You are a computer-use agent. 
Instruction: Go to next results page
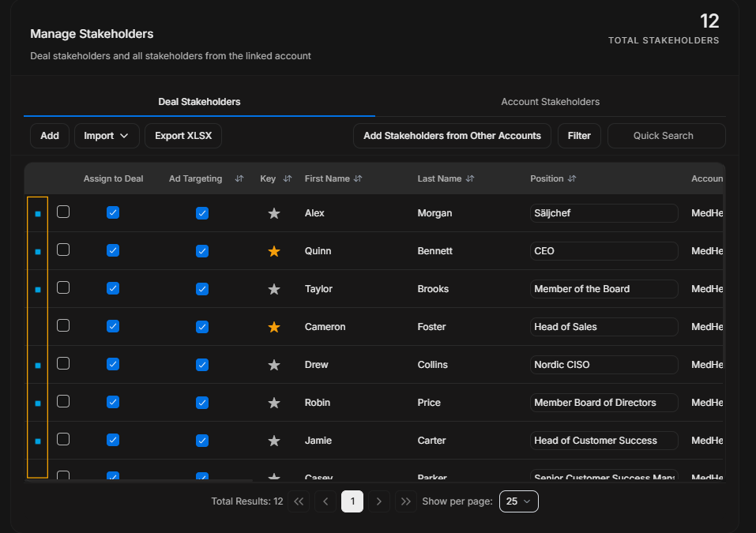(x=379, y=501)
